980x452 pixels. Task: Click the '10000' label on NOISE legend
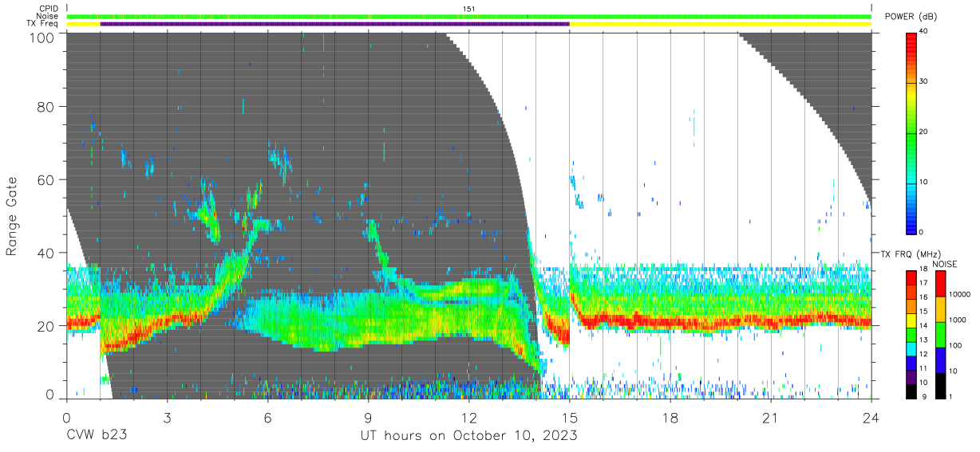point(959,294)
